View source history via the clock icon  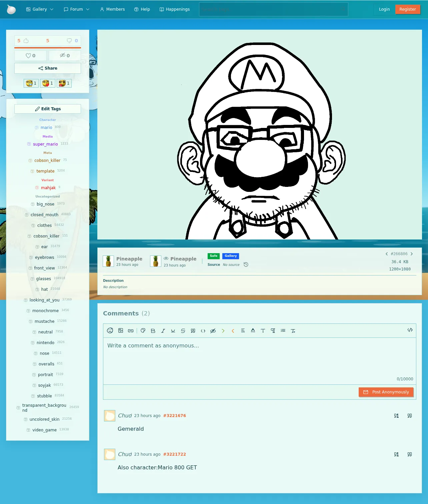[246, 264]
